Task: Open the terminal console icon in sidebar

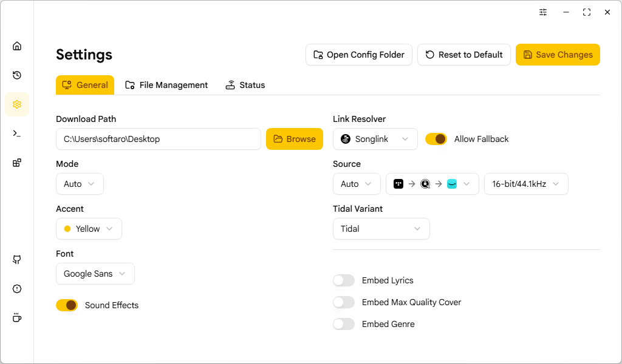Action: 17,133
